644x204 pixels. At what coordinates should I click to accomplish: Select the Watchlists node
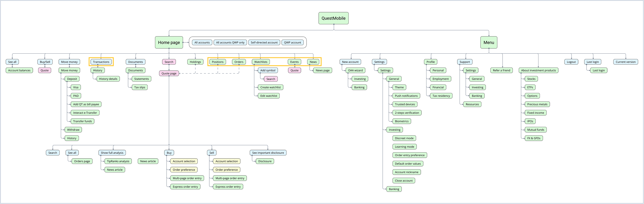pos(260,62)
